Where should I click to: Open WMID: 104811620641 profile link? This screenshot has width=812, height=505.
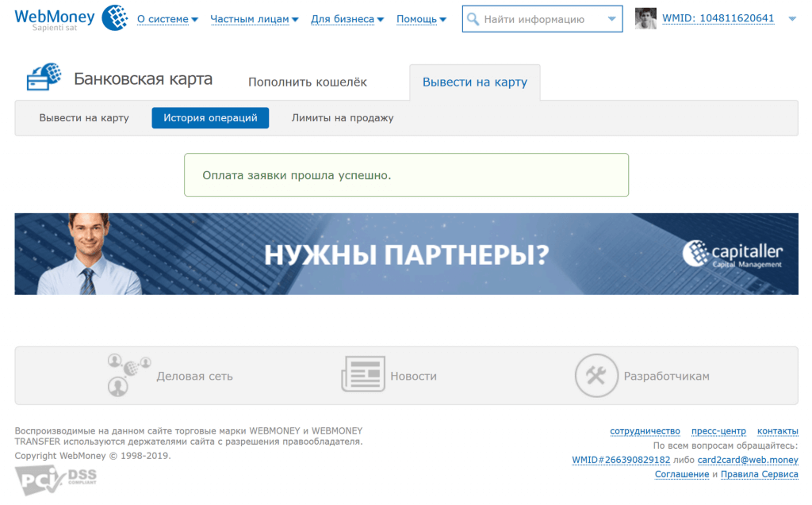(x=718, y=18)
